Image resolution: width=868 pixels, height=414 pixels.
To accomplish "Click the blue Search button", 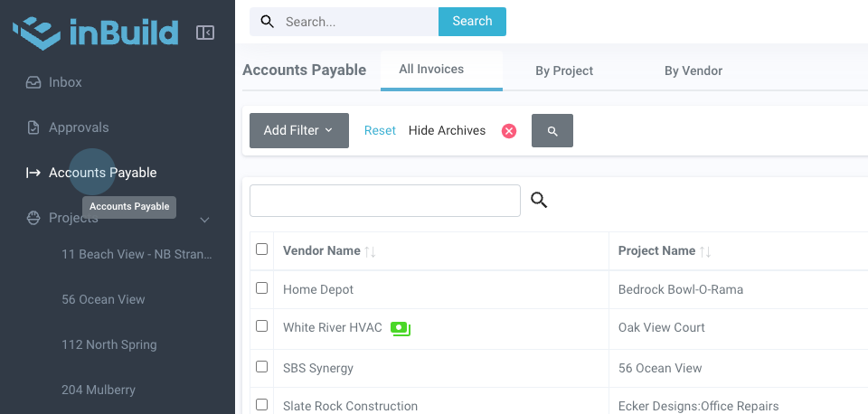I will [x=472, y=22].
